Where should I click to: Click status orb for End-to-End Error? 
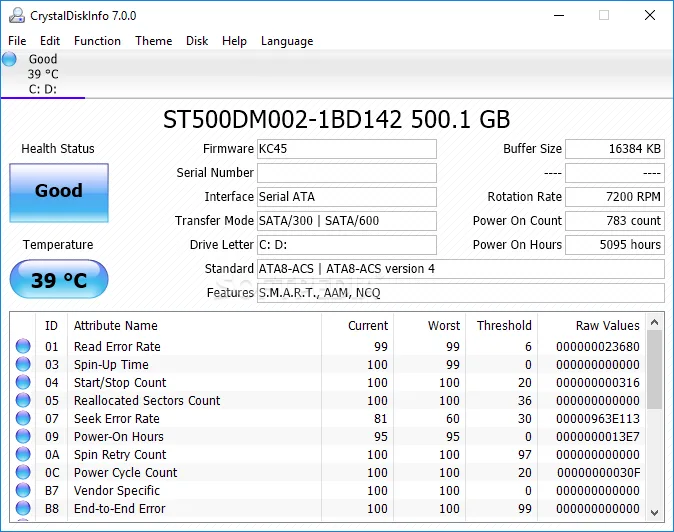pyautogui.click(x=23, y=508)
